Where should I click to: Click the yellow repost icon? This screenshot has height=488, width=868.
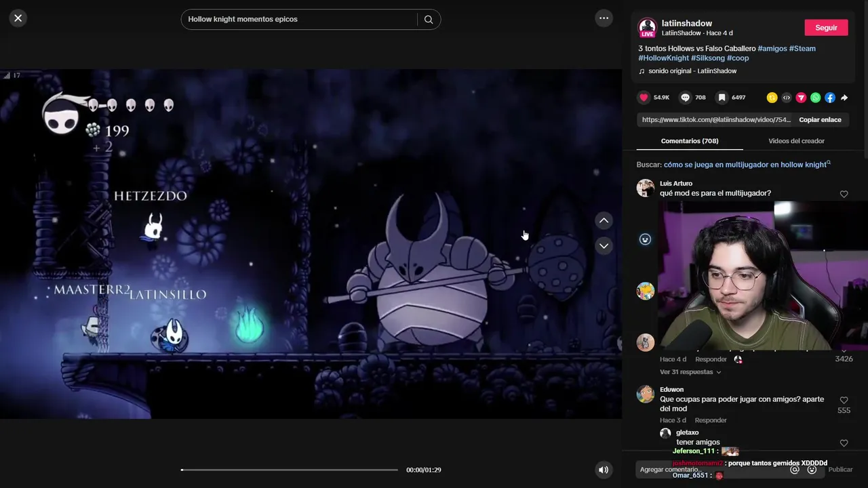772,98
